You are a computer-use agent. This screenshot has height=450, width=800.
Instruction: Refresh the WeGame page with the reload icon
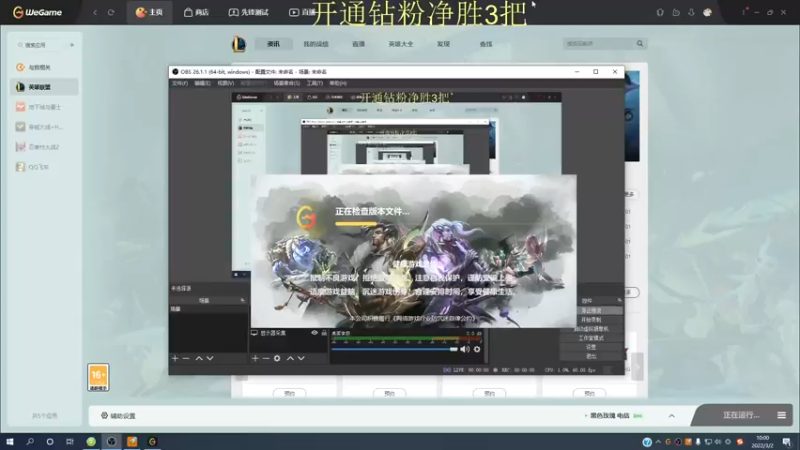[111, 12]
